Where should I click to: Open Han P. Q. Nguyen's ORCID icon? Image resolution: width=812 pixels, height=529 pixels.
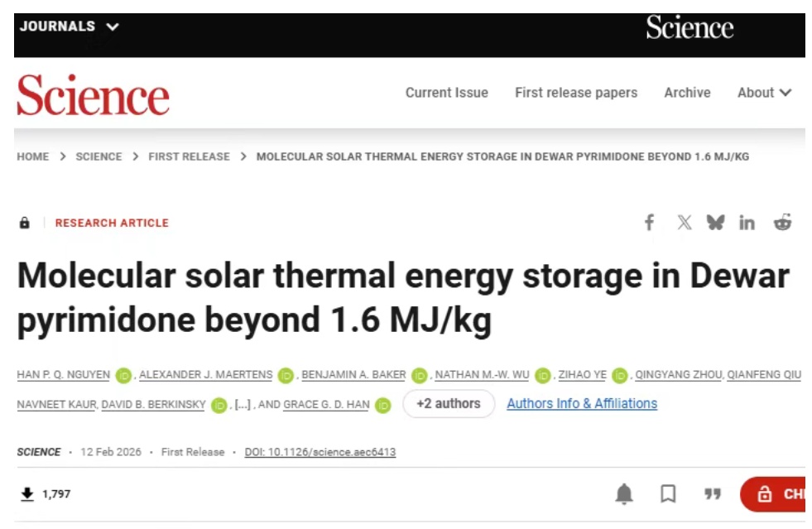coord(123,375)
